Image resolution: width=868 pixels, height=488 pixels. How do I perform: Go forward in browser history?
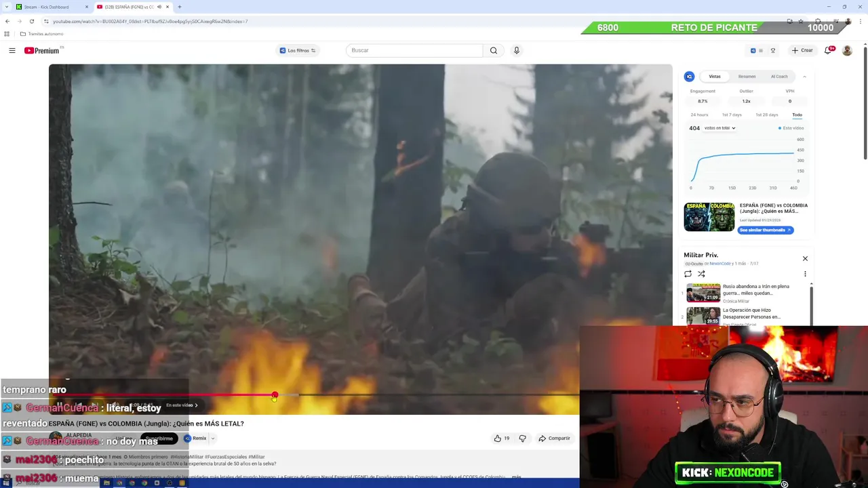(x=20, y=21)
